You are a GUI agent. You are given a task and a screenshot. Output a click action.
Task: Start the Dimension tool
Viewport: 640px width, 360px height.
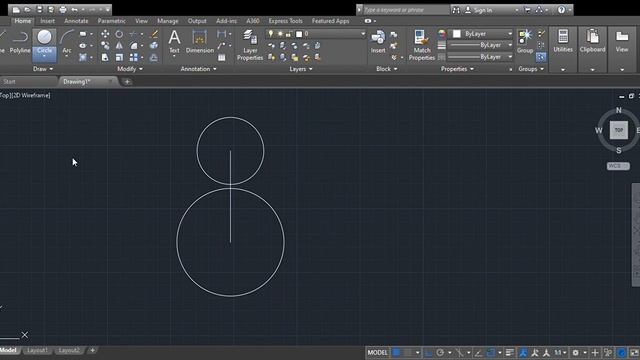tap(200, 42)
